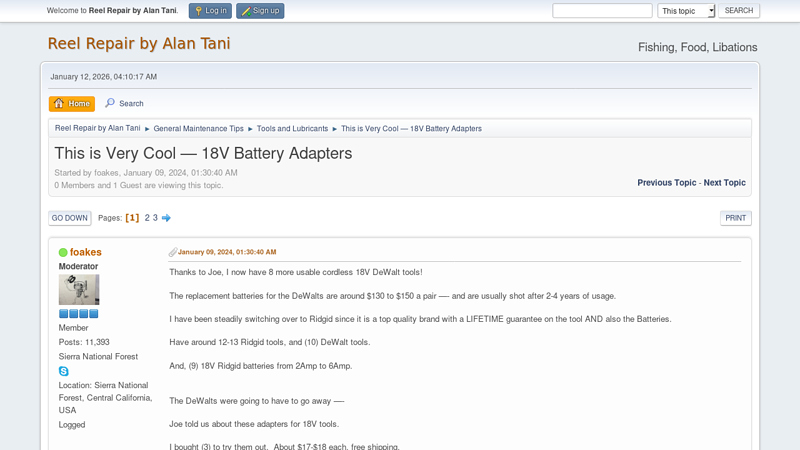
Task: Click the green online status icon beside foakes
Action: [x=63, y=253]
